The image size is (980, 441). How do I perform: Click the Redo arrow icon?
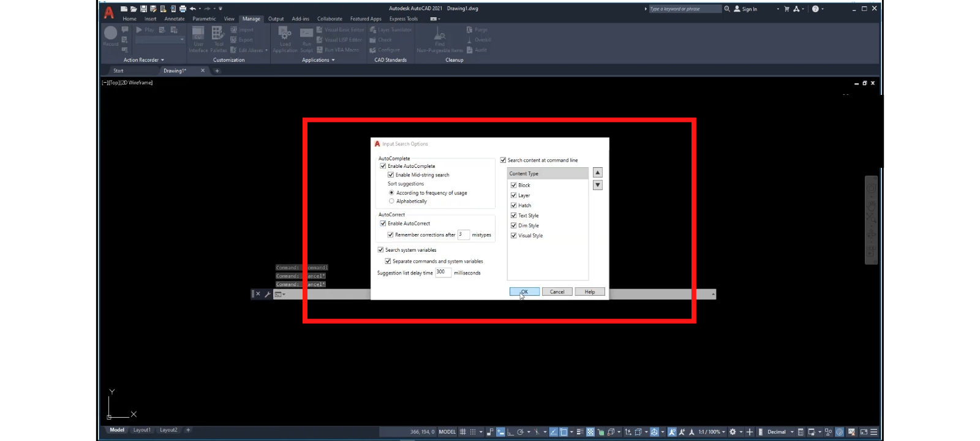[207, 9]
